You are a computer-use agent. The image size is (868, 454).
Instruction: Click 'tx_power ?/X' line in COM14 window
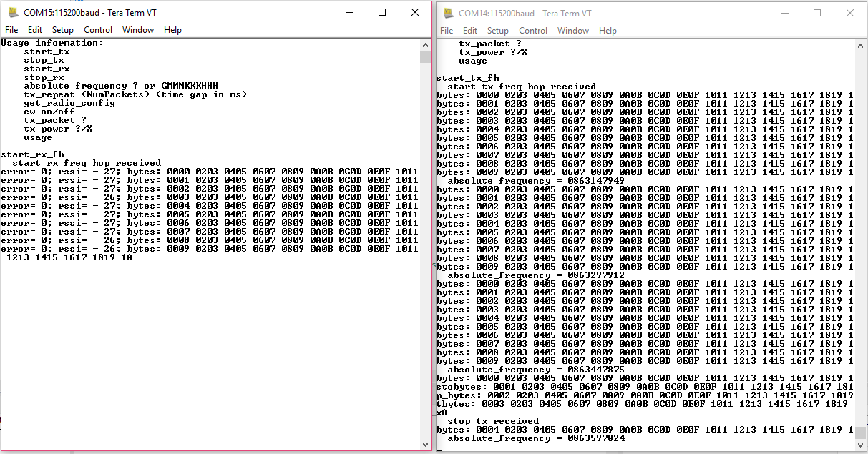[x=493, y=52]
